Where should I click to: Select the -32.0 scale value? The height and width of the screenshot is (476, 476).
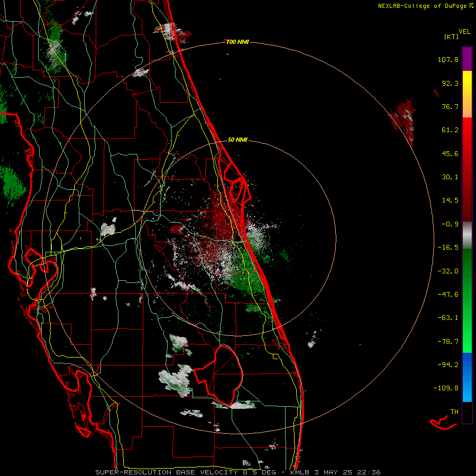[x=448, y=271]
